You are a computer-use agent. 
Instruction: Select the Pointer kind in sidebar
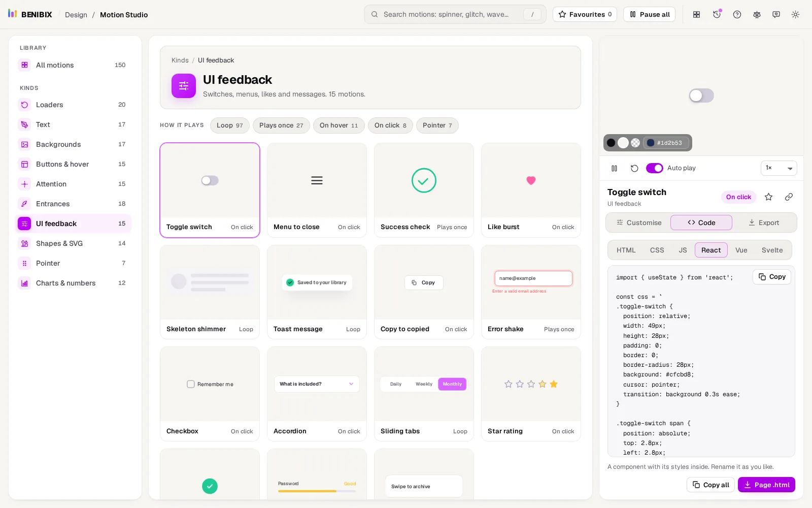(75, 263)
